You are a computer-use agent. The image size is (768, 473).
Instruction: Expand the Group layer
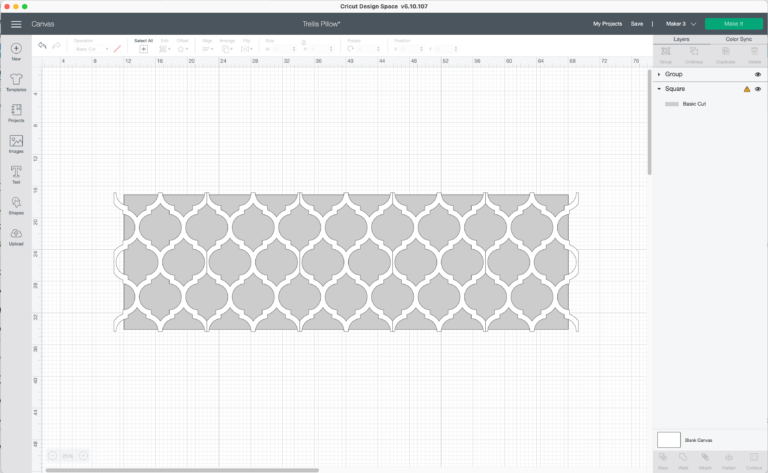coord(659,74)
